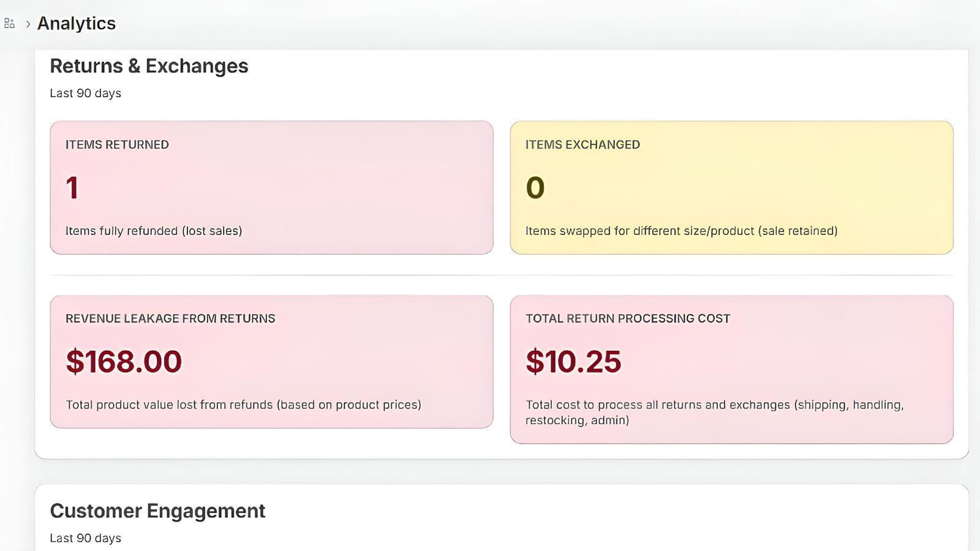Screen dimensions: 980x551
Task: Select the Revenue Leakage From Returns card
Action: pyautogui.click(x=272, y=361)
